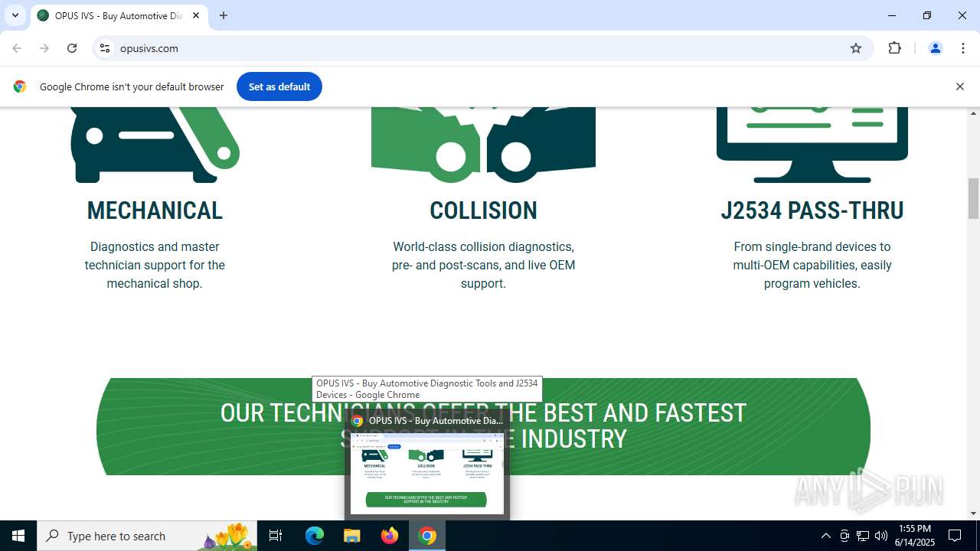Click the J2534 monitor icon
Viewport: 980px width, 551px height.
(x=812, y=145)
